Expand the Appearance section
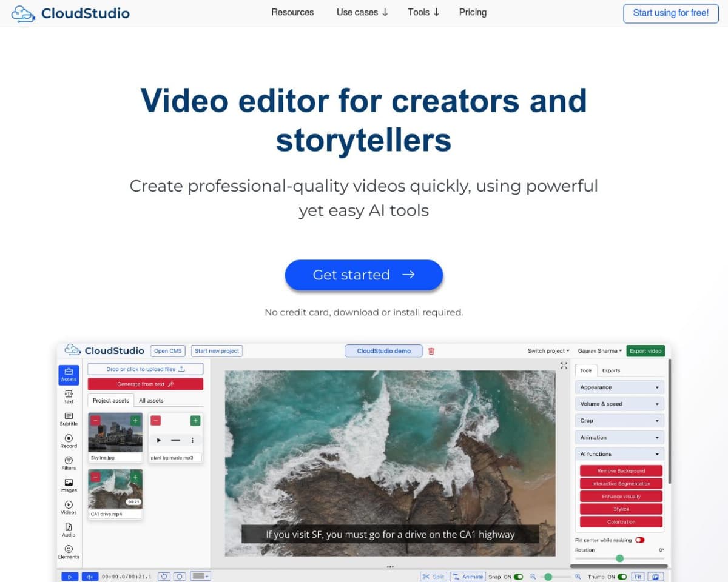Viewport: 728px width, 582px height. (619, 387)
